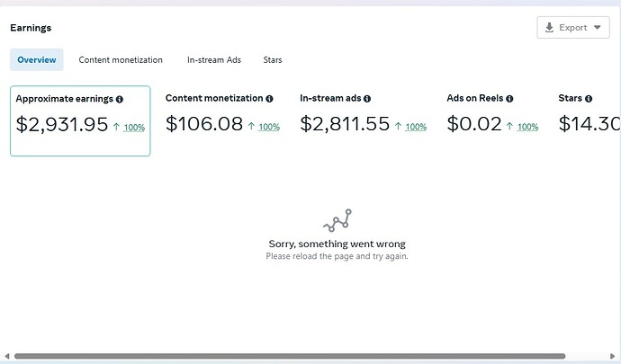Click the info icon beside In-stream ads
The height and width of the screenshot is (364, 621).
[x=367, y=99]
